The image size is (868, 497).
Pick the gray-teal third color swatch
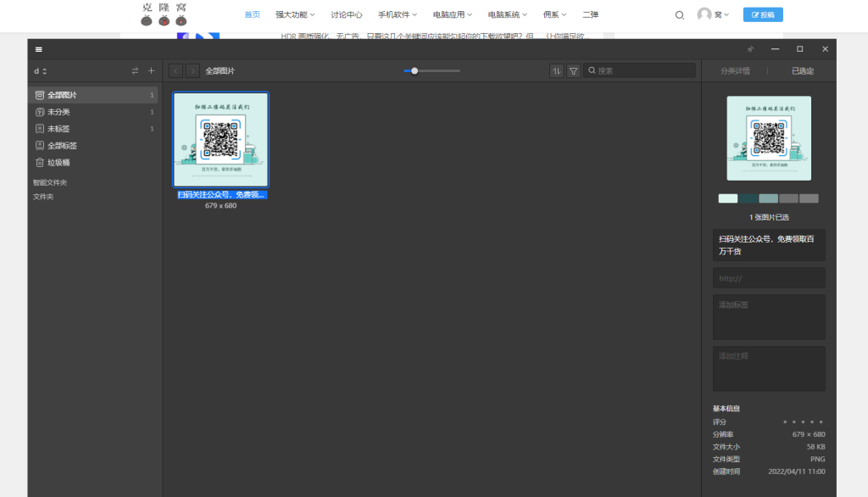click(x=768, y=198)
